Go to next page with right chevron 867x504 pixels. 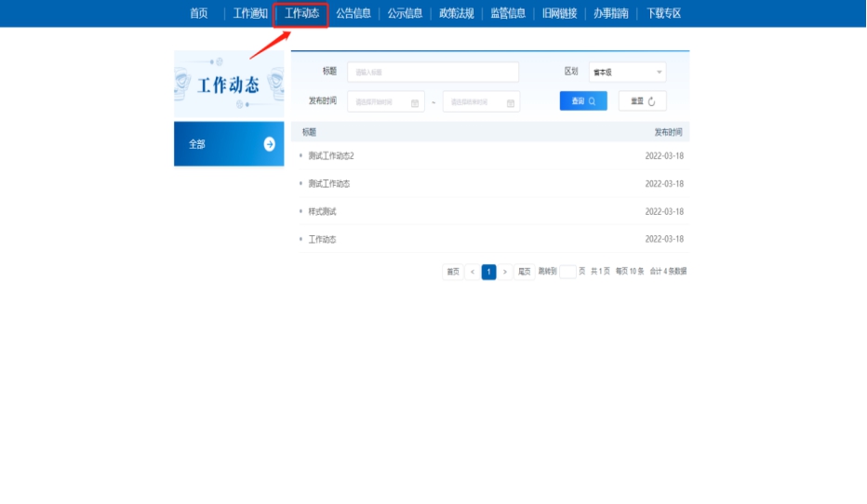pos(505,272)
